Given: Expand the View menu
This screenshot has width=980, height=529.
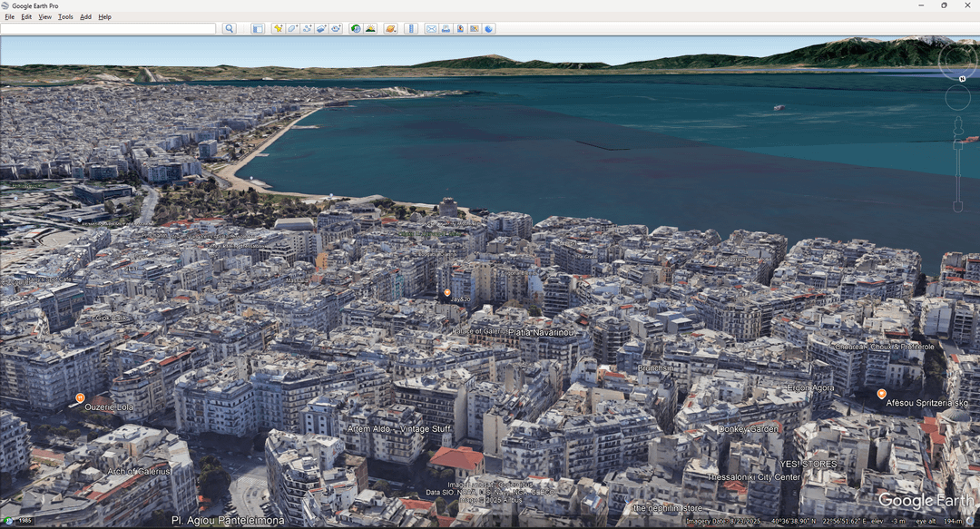Looking at the screenshot, I should (44, 17).
